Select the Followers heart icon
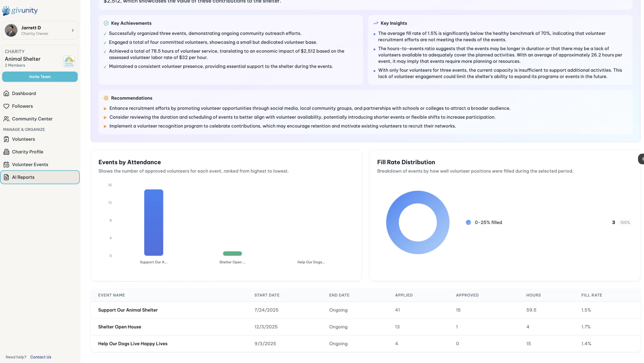This screenshot has width=644, height=363. point(7,106)
